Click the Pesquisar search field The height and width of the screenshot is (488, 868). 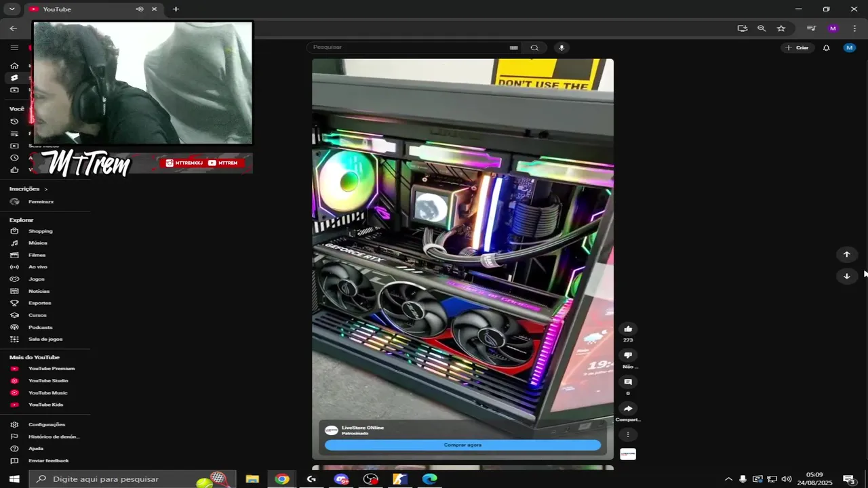click(407, 47)
